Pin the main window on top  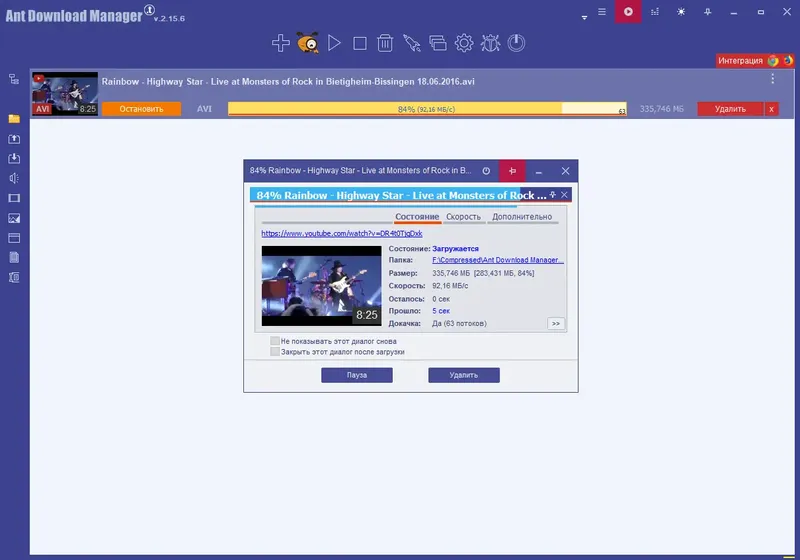(x=708, y=11)
